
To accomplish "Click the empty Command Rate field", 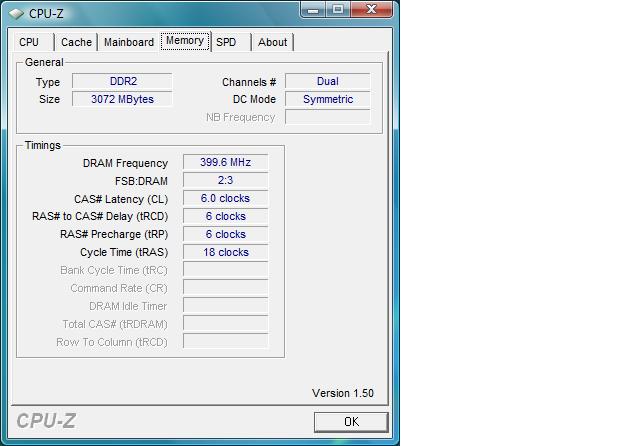I will pos(226,288).
